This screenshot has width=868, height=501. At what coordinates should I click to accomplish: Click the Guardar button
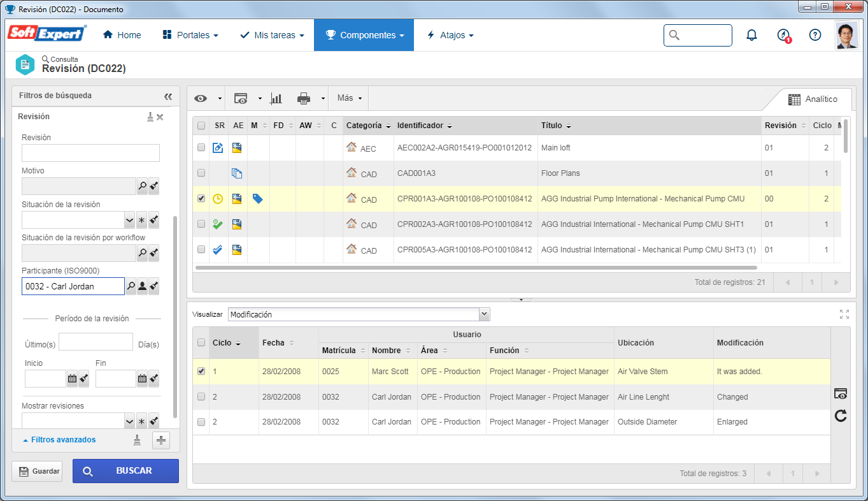pos(37,472)
